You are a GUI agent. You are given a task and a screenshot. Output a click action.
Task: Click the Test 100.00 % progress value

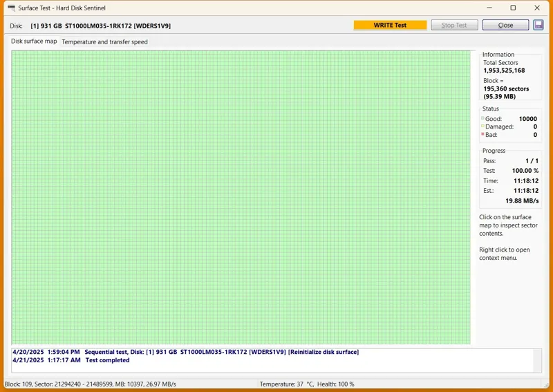pos(526,171)
